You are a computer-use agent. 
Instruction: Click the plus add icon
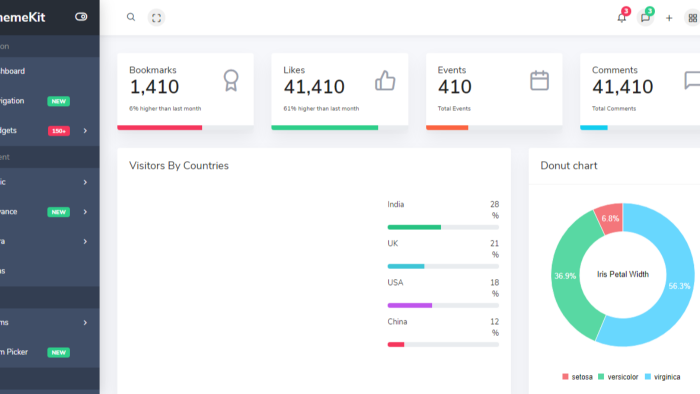click(x=669, y=18)
